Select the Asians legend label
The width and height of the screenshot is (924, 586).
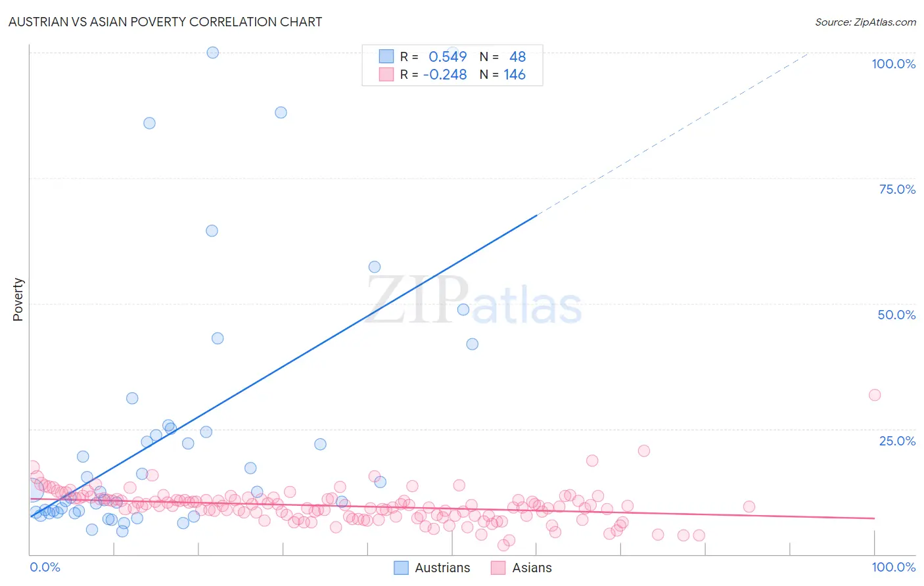pos(532,568)
